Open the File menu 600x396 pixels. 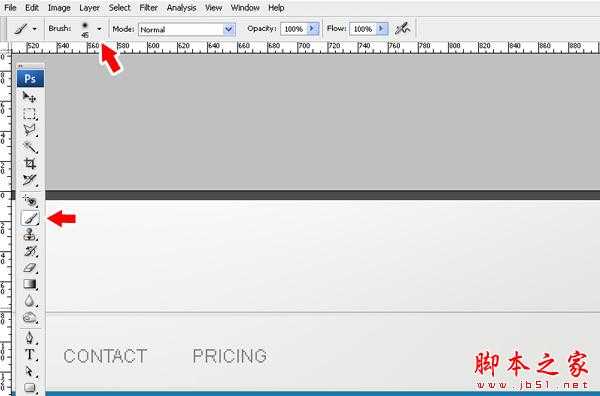[10, 8]
